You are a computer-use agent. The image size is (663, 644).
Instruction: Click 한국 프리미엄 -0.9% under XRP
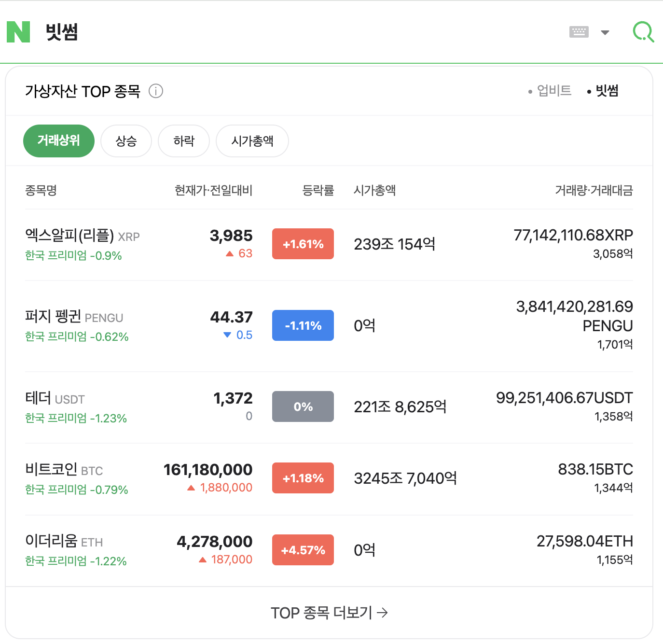73,255
